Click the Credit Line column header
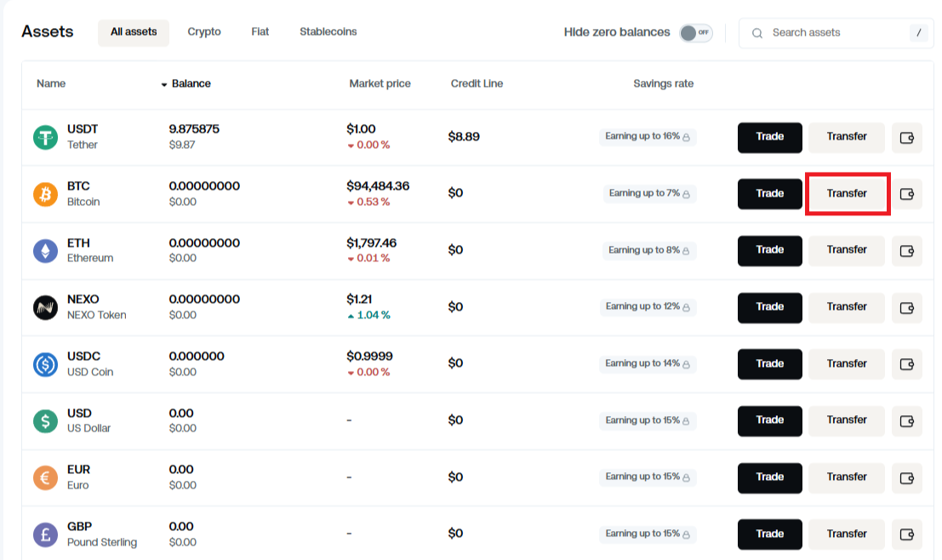 click(x=477, y=83)
